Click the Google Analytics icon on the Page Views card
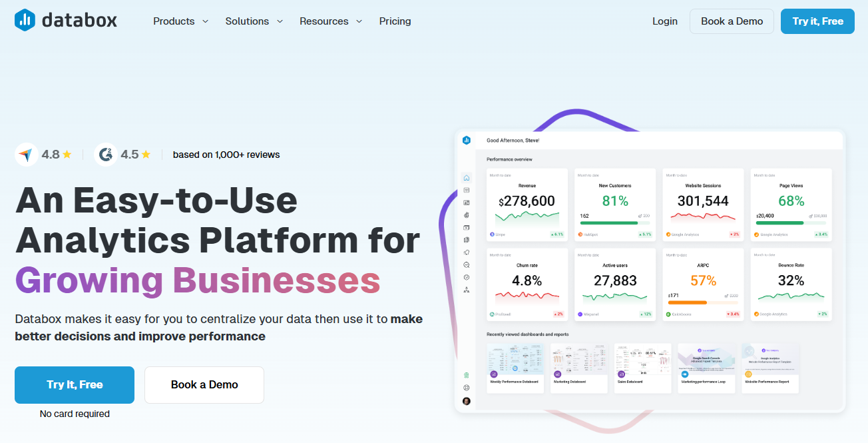This screenshot has width=868, height=443. tap(756, 234)
